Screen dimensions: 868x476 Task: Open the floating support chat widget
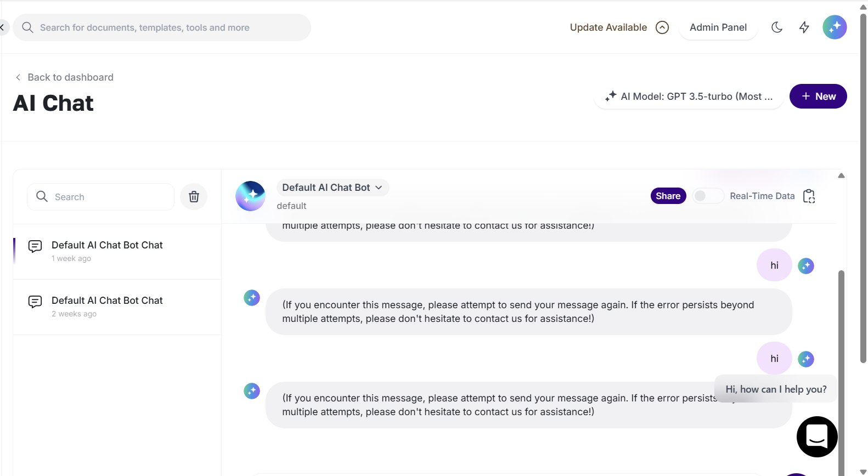tap(816, 437)
